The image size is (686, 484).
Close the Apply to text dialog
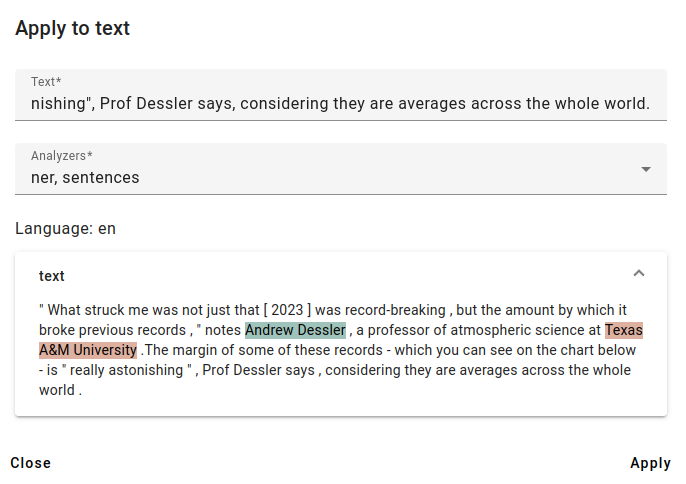click(x=31, y=463)
